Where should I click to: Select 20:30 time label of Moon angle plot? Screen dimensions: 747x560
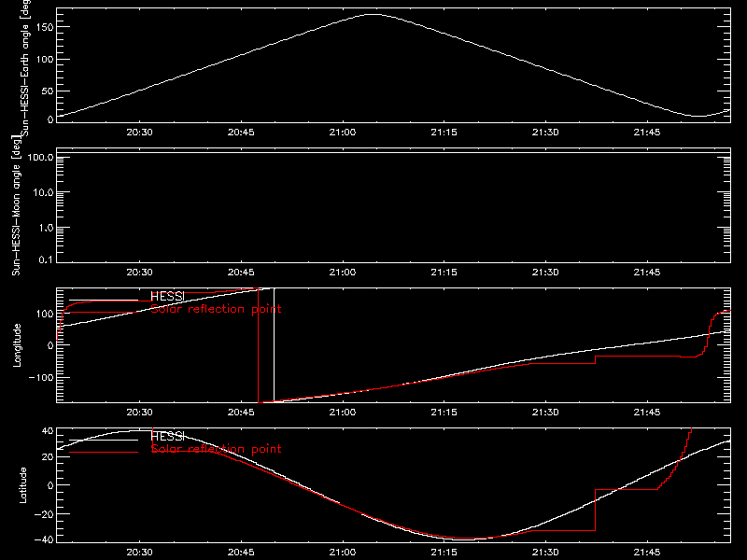(139, 272)
